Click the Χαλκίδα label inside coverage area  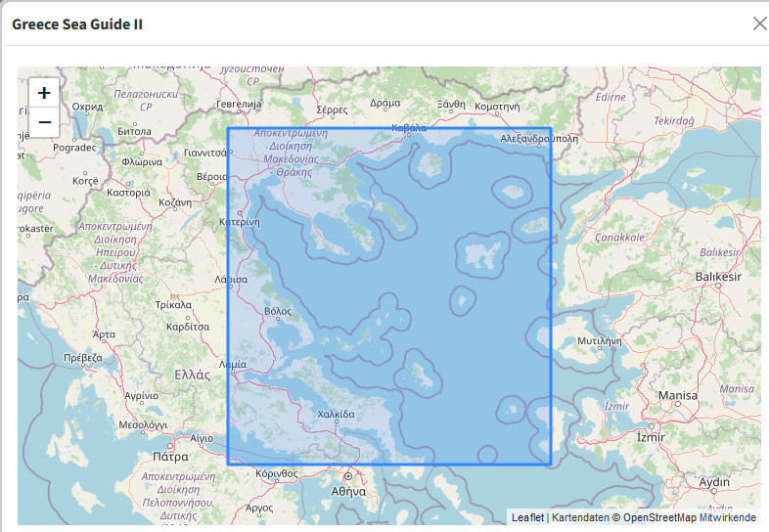click(x=336, y=415)
